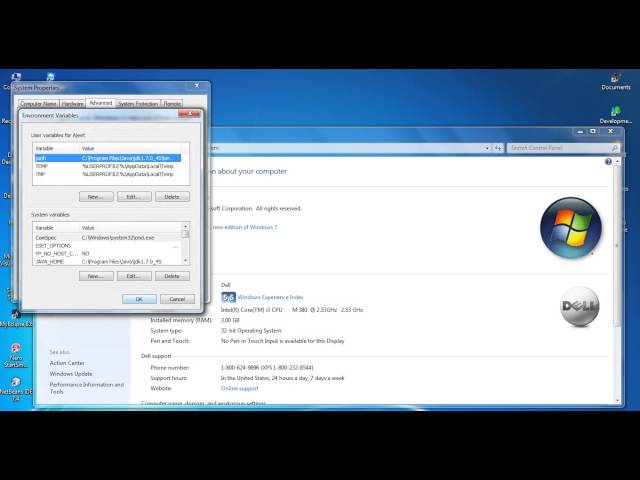
Task: Click the refresh button beside the address bar
Action: click(x=498, y=148)
